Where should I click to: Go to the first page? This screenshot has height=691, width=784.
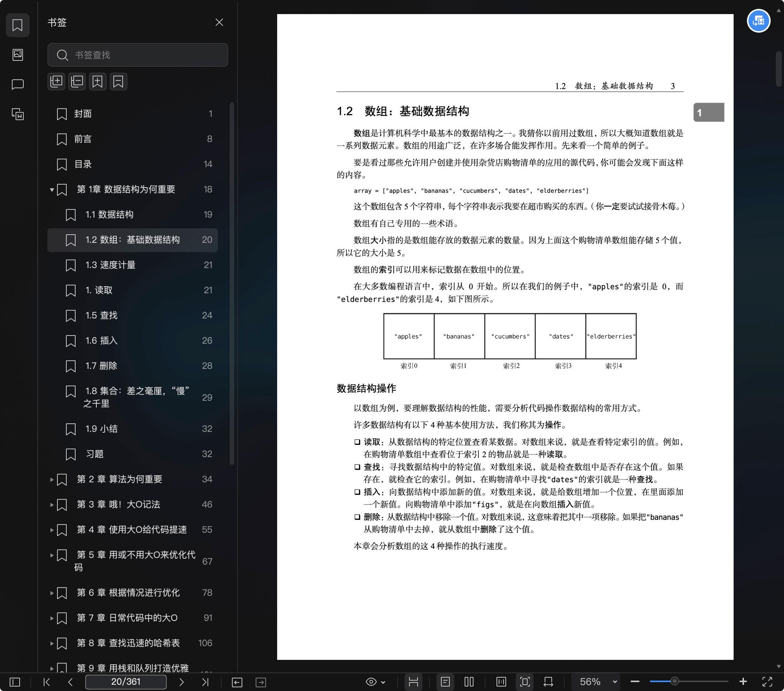pyautogui.click(x=47, y=682)
